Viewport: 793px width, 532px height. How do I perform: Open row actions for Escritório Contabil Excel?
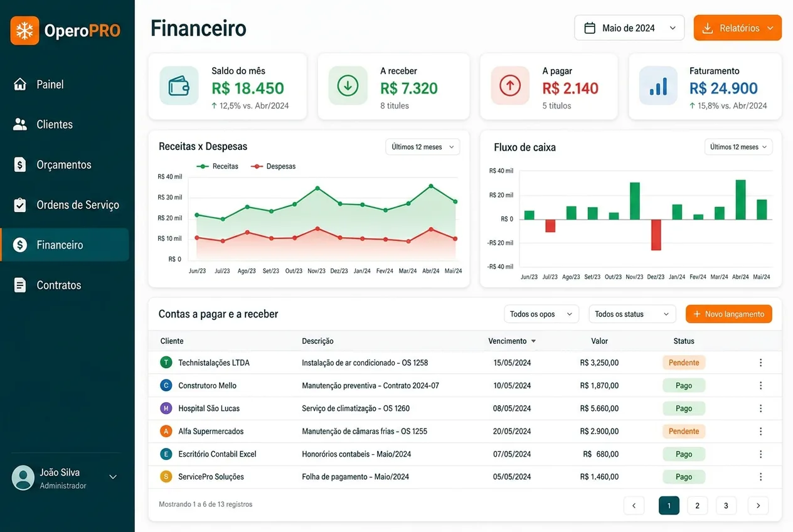(x=761, y=454)
